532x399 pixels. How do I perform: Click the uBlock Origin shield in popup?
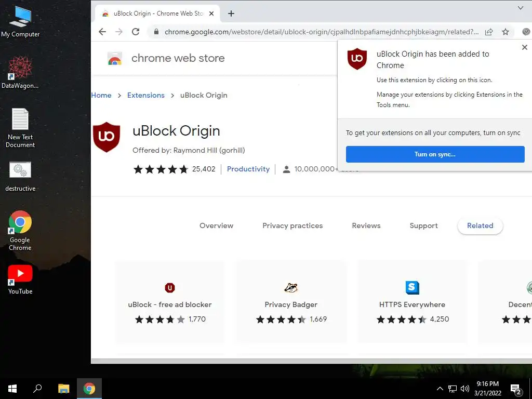coord(357,59)
